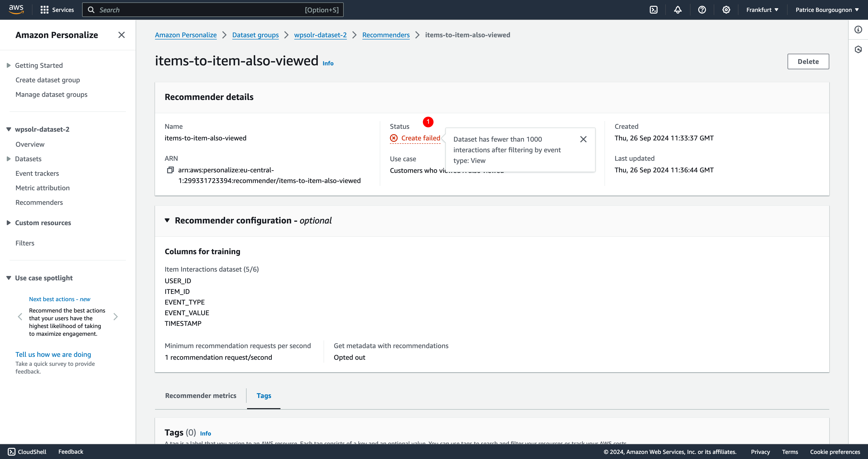Image resolution: width=868 pixels, height=459 pixels.
Task: Expand the Getting Started section
Action: (9, 65)
